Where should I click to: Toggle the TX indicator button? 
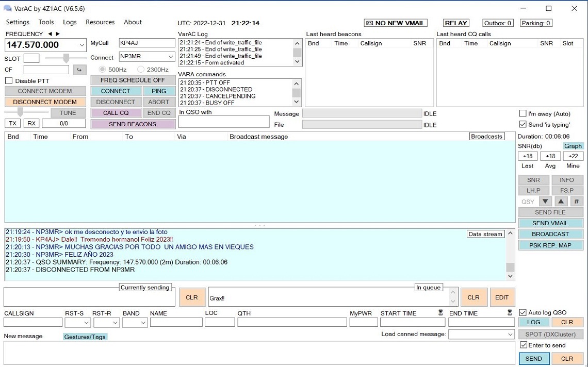tap(13, 123)
